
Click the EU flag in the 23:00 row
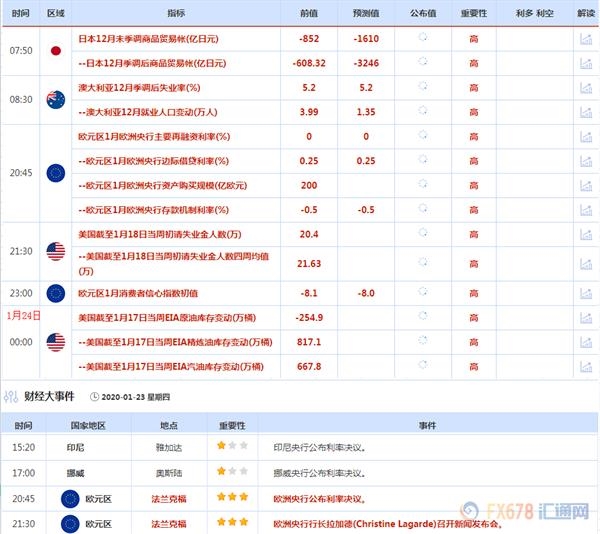pos(56,294)
